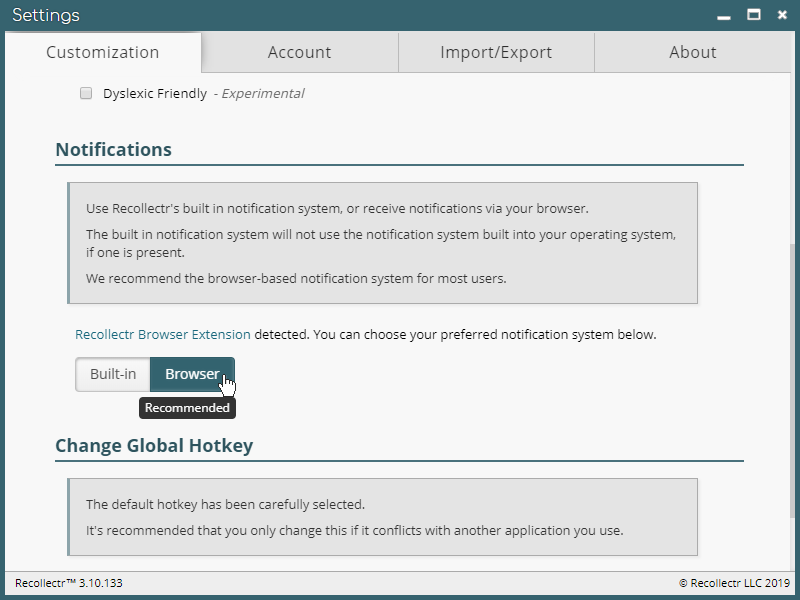Click the Recollectr 3.10.133 version text
The width and height of the screenshot is (800, 600).
pyautogui.click(x=69, y=583)
